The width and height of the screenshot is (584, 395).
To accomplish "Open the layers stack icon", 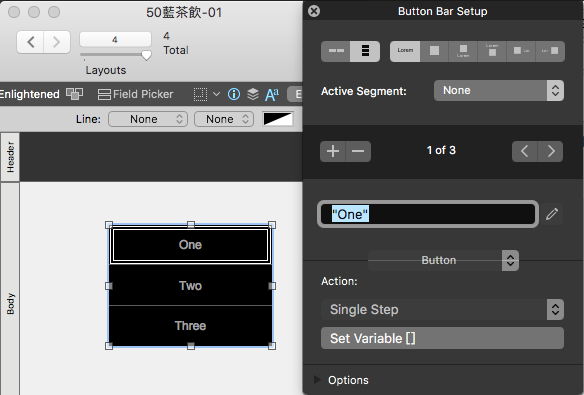I will coord(253,94).
